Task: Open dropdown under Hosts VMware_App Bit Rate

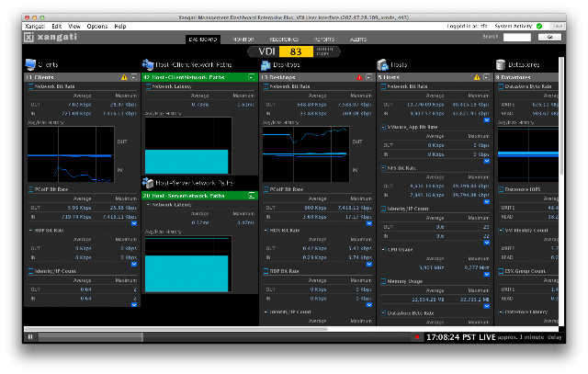Action: click(x=486, y=161)
